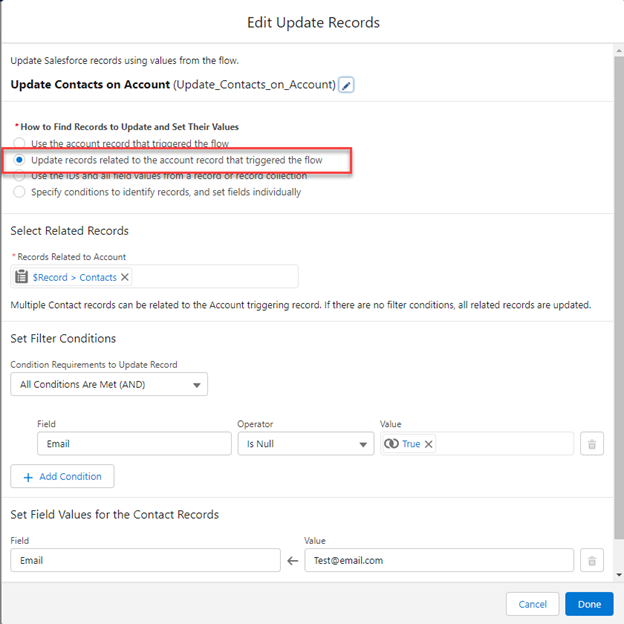
Task: Select 'Use the account record that triggered the flow'
Action: pos(19,144)
